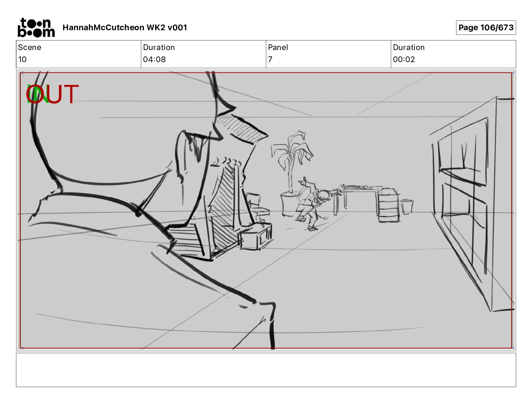
Task: Click the red 'OUT' camera marker
Action: click(53, 94)
